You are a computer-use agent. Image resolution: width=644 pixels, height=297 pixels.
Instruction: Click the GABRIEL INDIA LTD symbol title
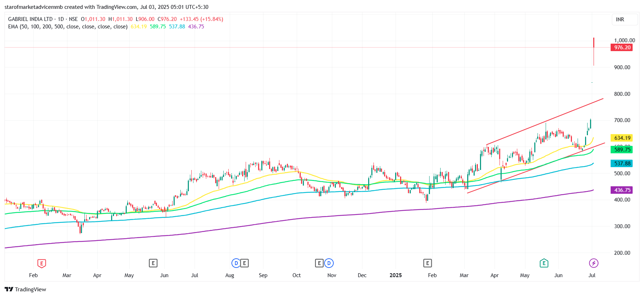30,19
